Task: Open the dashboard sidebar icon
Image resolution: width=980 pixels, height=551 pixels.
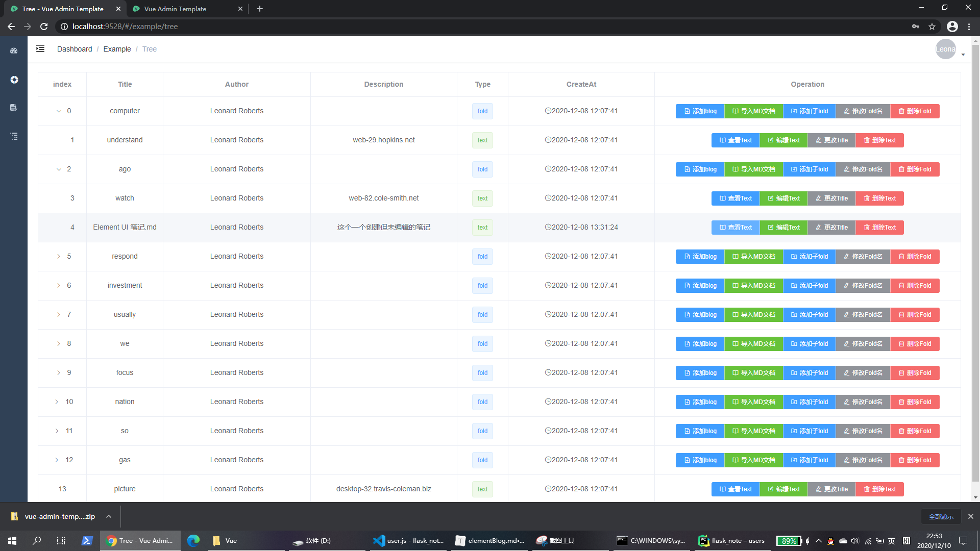Action: 14,51
